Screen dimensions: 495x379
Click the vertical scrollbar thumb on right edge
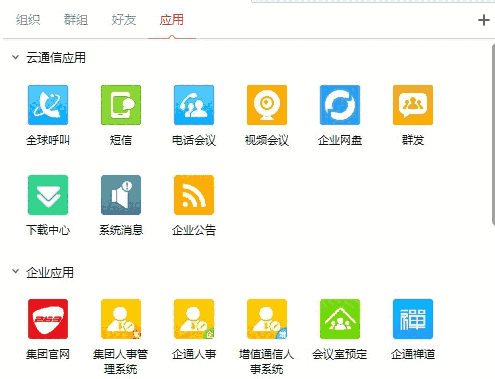point(493,134)
